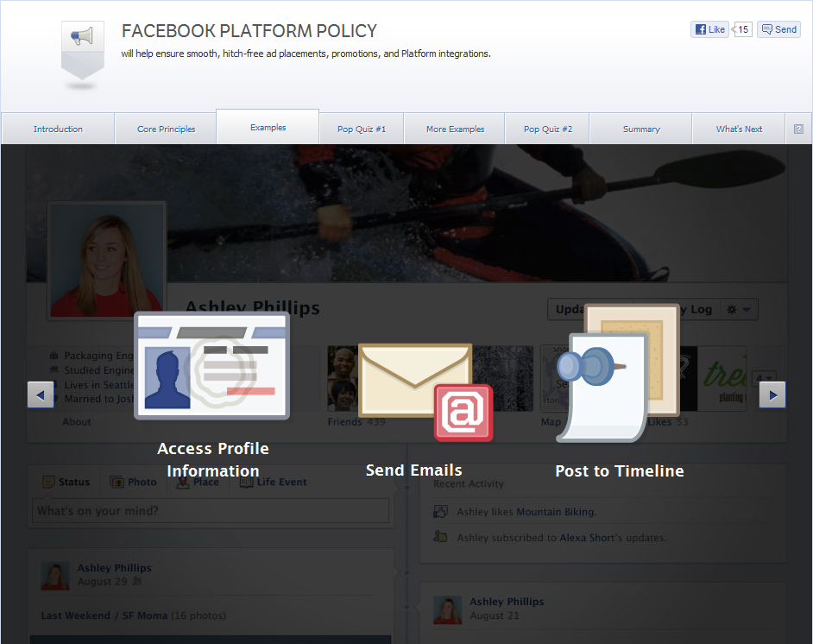Click Ashley Phillips name on August 21 post
The image size is (813, 644).
tap(507, 602)
